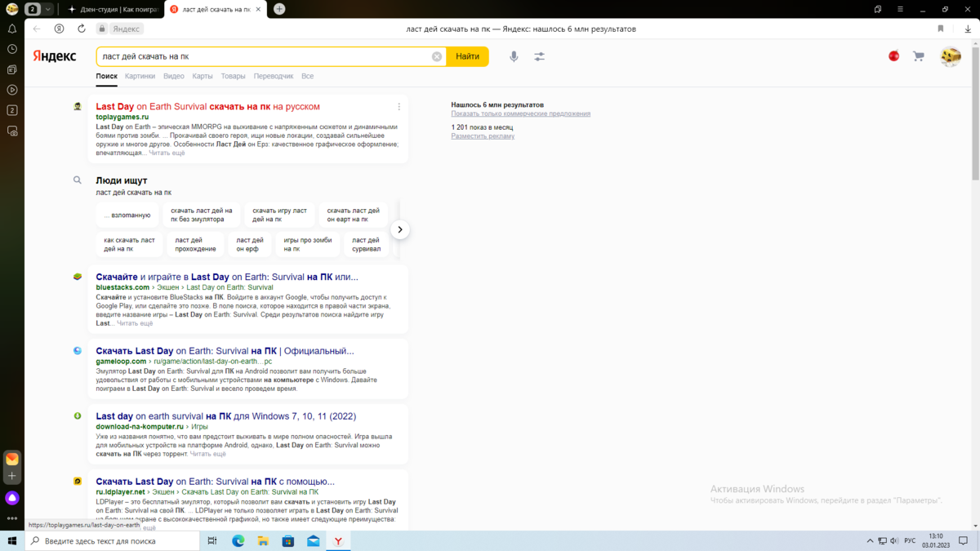Click the page title in the address bar

tap(521, 29)
